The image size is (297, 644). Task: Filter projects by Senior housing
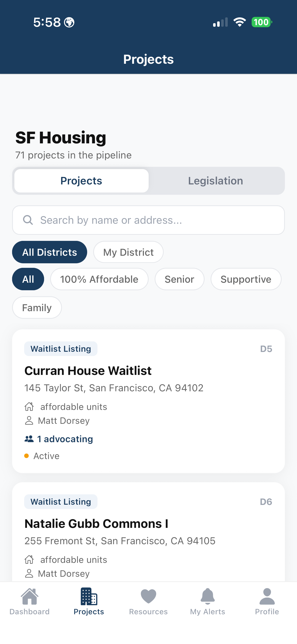(x=180, y=279)
